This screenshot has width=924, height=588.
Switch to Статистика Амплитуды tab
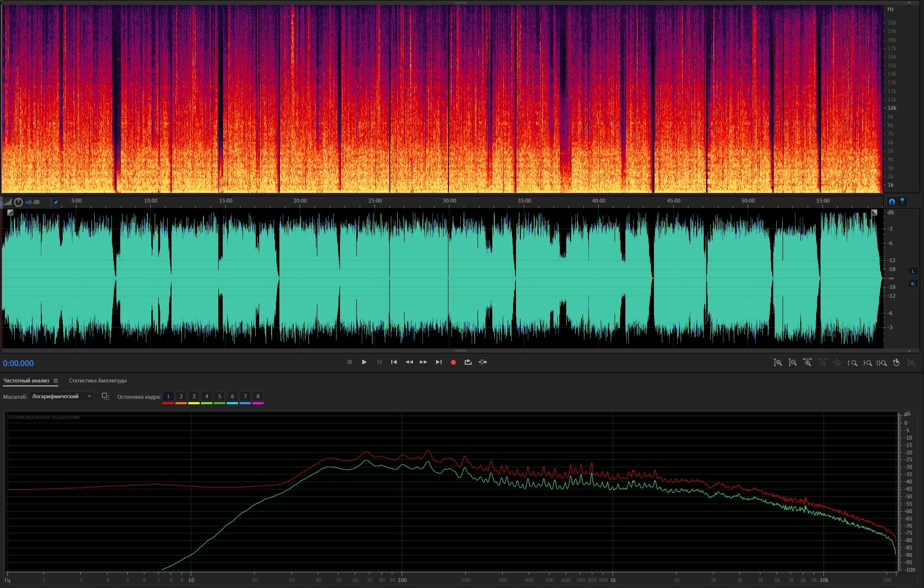click(98, 380)
